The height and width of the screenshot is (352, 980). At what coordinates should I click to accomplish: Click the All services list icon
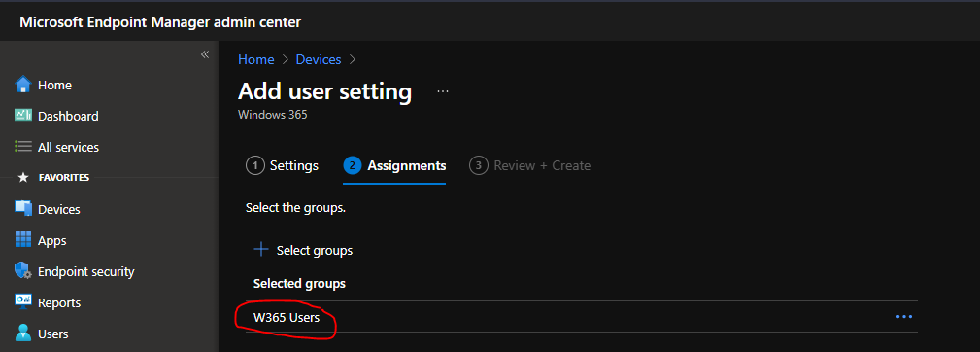click(23, 147)
